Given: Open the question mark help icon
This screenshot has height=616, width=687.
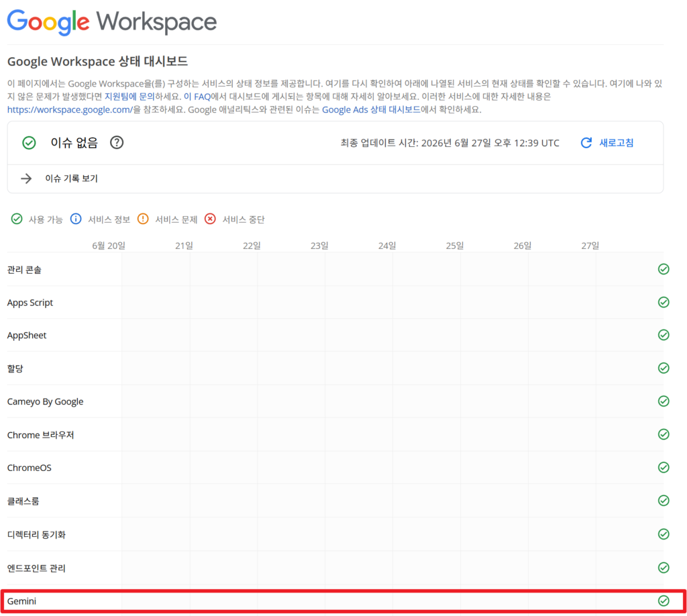Looking at the screenshot, I should (117, 142).
